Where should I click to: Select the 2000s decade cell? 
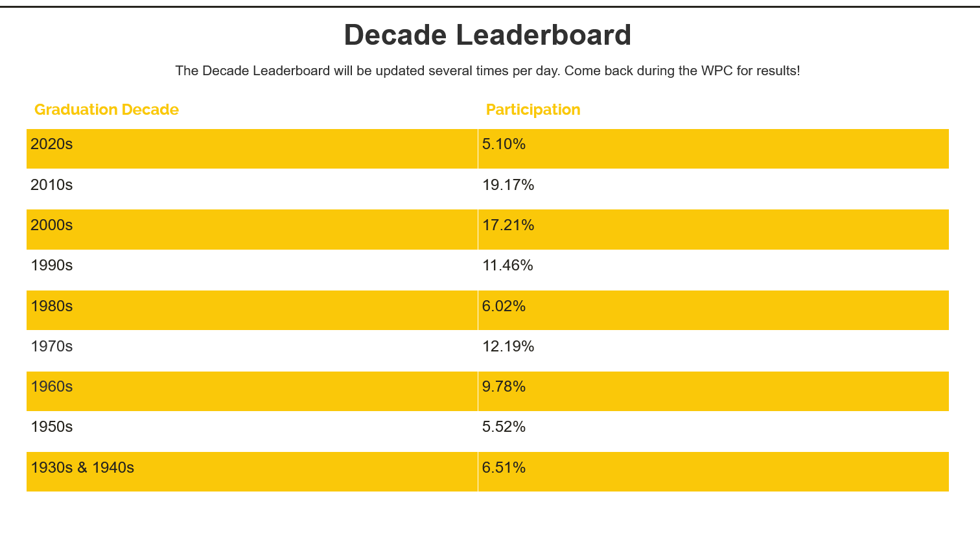pyautogui.click(x=52, y=225)
